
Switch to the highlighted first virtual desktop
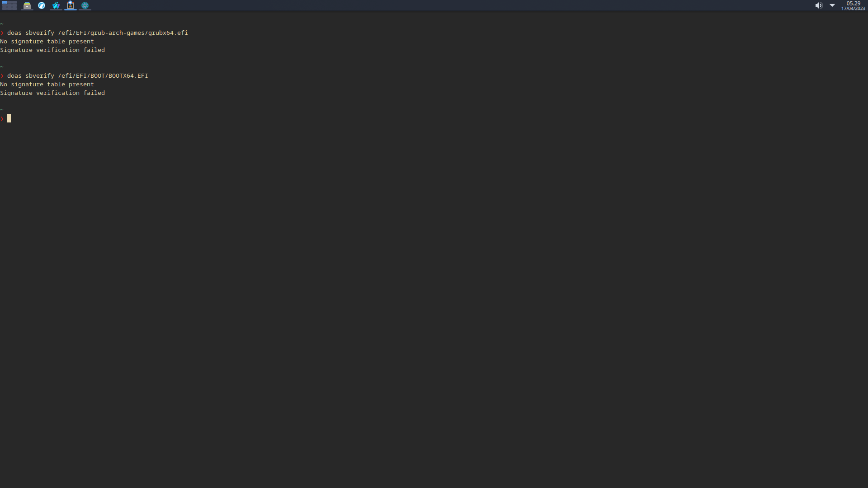(x=5, y=2)
